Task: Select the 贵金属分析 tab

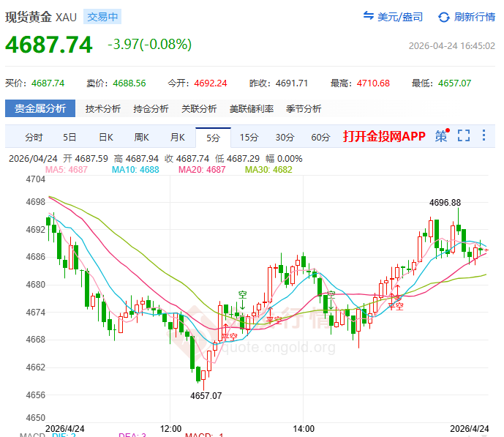Action: [x=40, y=108]
